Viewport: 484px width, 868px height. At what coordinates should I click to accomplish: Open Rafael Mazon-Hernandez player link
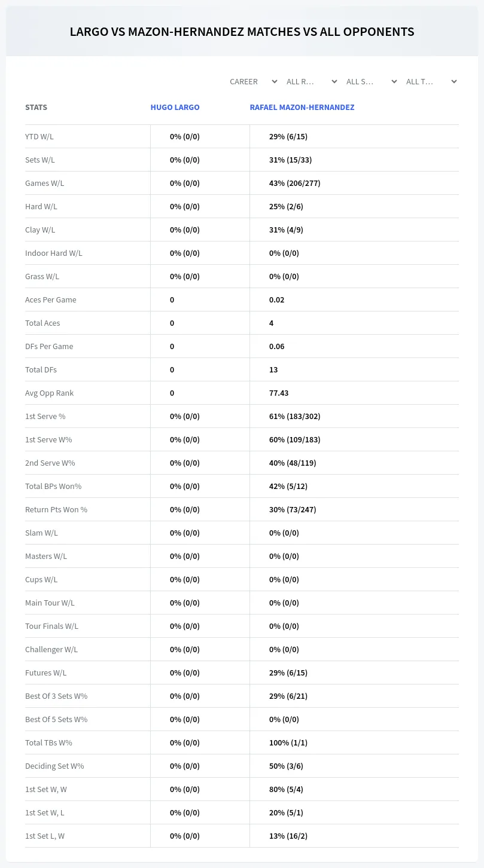[302, 108]
